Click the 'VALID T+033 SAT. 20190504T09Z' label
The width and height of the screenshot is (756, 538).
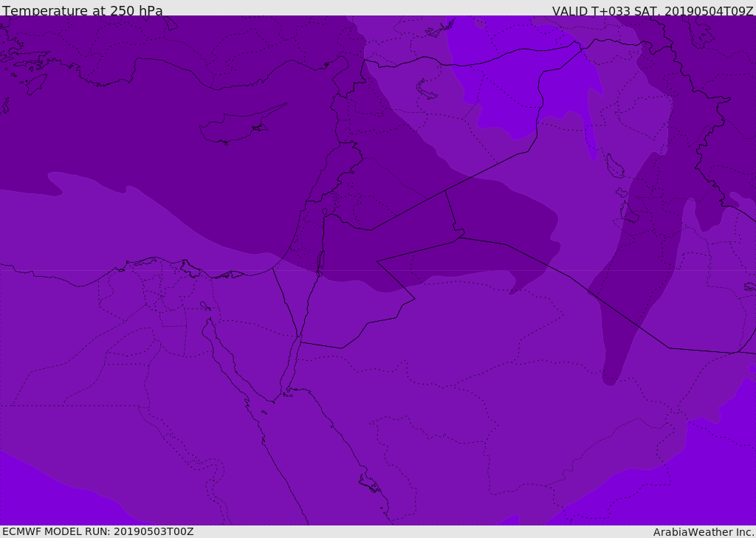(653, 11)
